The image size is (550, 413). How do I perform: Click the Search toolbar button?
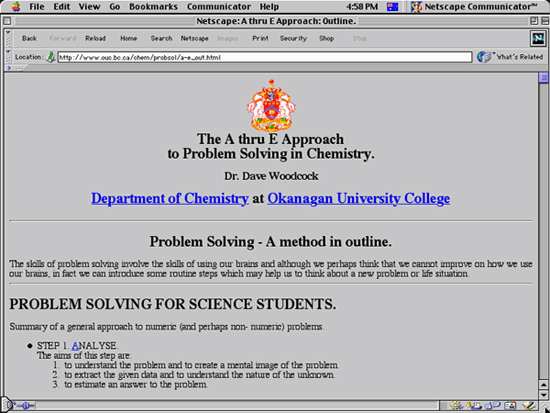pos(161,38)
